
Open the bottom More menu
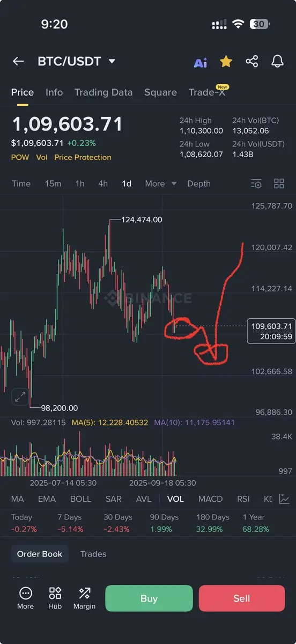click(x=25, y=598)
